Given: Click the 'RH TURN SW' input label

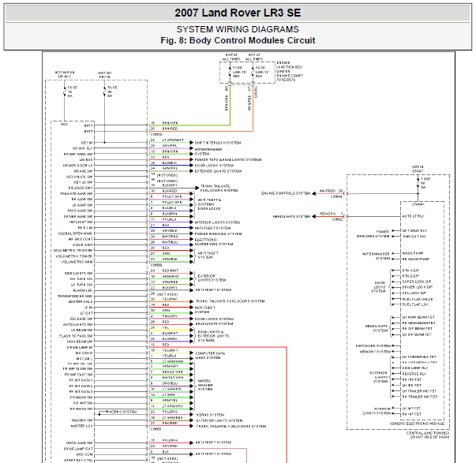Looking at the screenshot, I should pos(81,279).
